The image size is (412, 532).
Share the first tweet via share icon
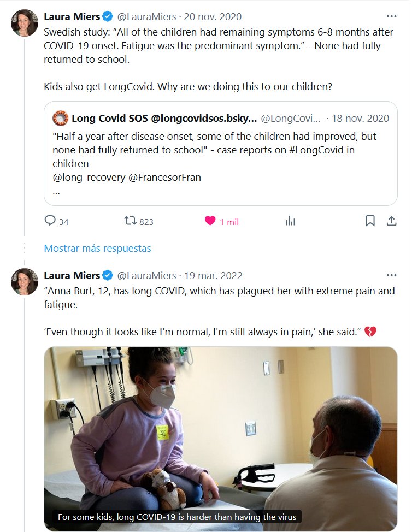pyautogui.click(x=391, y=221)
